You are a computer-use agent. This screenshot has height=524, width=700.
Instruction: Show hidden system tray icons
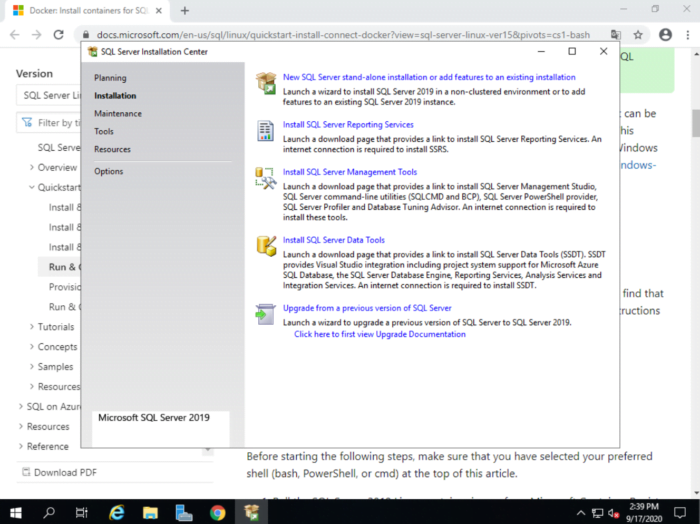coord(581,513)
